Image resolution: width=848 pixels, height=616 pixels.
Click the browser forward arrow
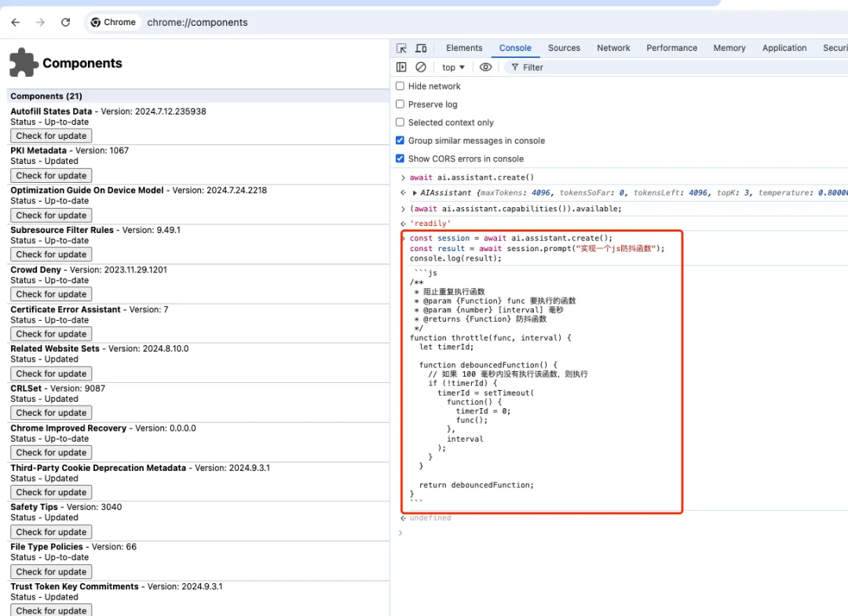coord(41,23)
